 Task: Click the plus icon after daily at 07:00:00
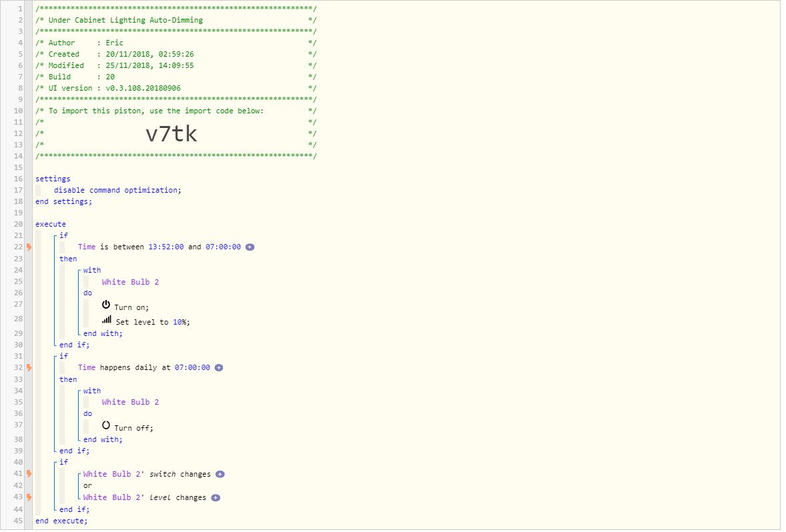click(x=219, y=368)
